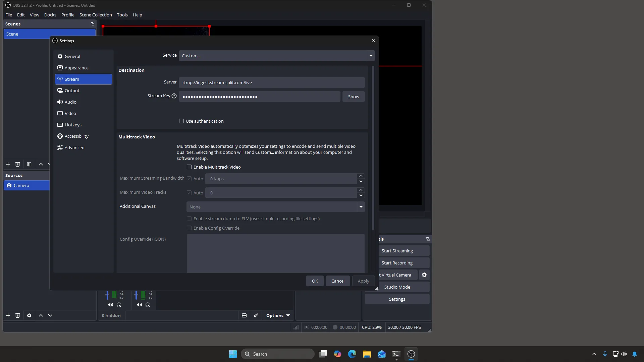Open scene filters icon in Scenes panel
The height and width of the screenshot is (362, 644).
tap(29, 164)
